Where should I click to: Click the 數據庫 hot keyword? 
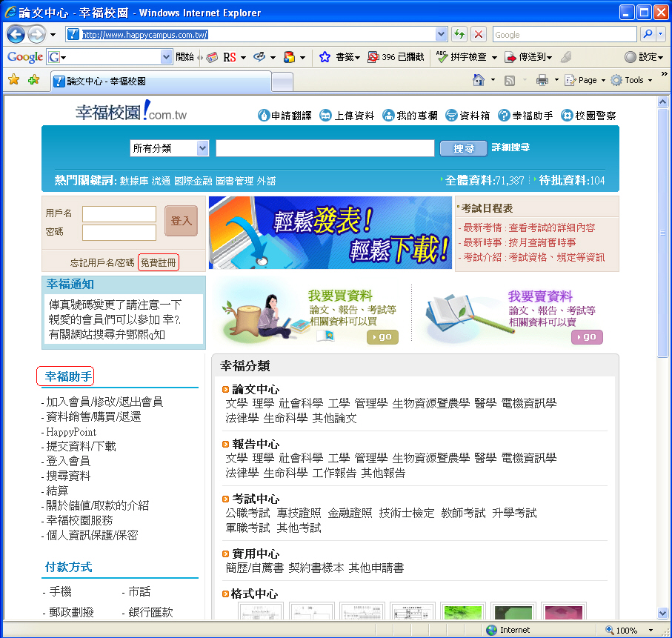(x=133, y=181)
